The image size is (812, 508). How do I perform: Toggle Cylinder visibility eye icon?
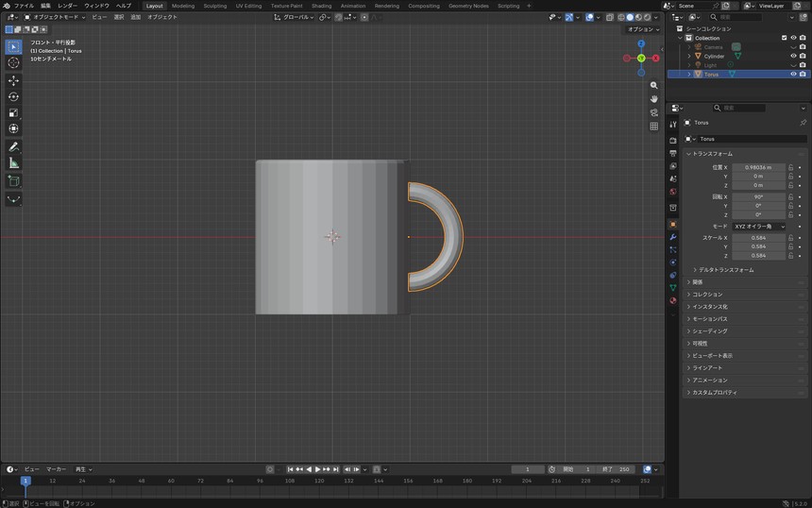click(793, 56)
